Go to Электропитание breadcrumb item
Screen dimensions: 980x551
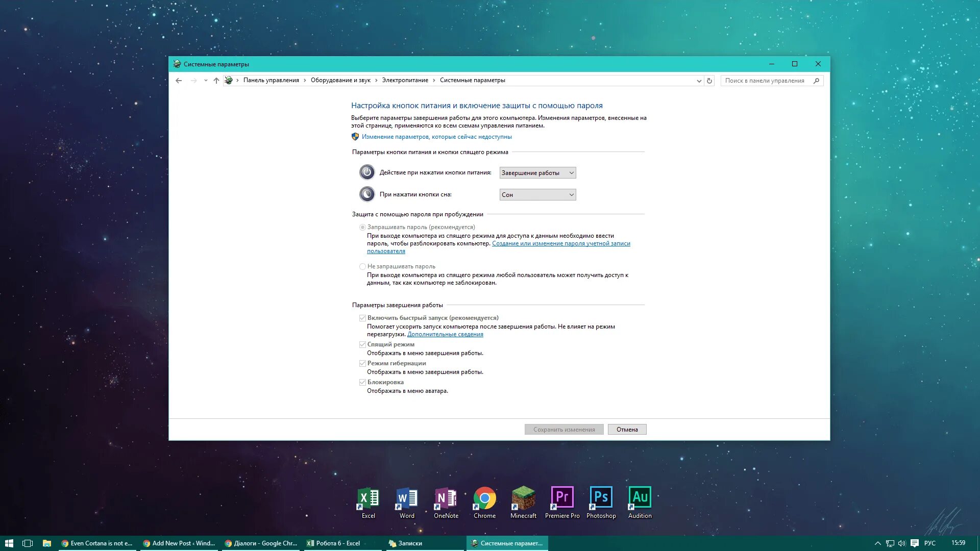(405, 80)
